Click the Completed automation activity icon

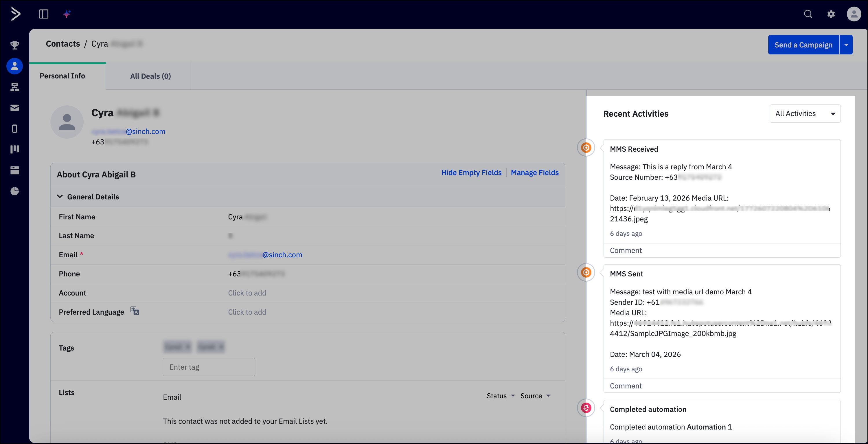pyautogui.click(x=586, y=408)
